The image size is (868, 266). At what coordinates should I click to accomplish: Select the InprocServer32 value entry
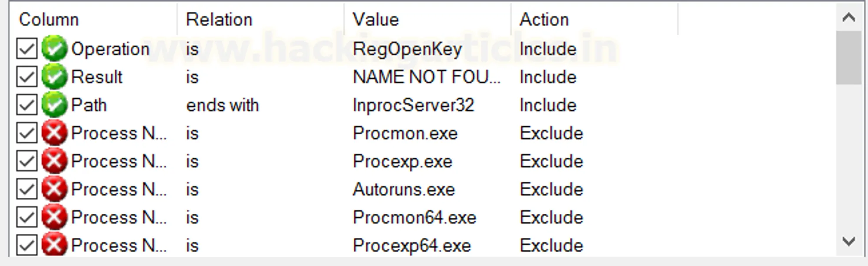tap(413, 105)
